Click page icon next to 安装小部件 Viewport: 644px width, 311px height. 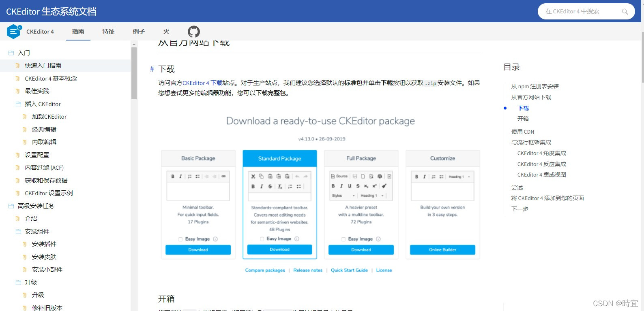coord(24,270)
